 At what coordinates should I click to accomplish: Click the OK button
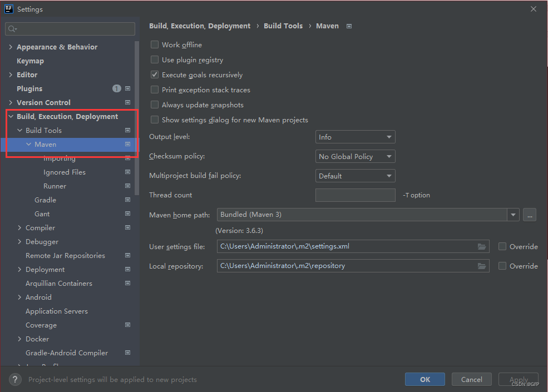(x=425, y=379)
